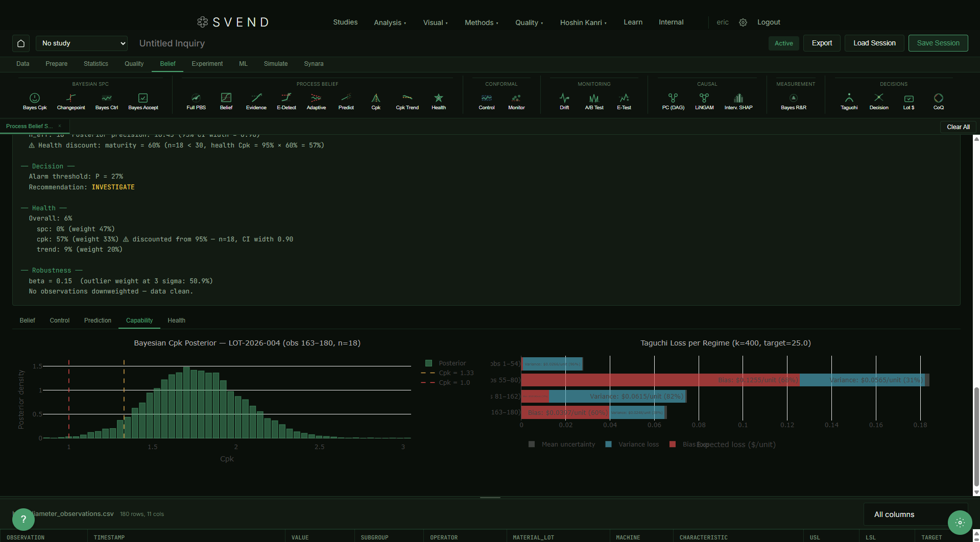
Task: Click the Save Session button
Action: click(x=938, y=43)
